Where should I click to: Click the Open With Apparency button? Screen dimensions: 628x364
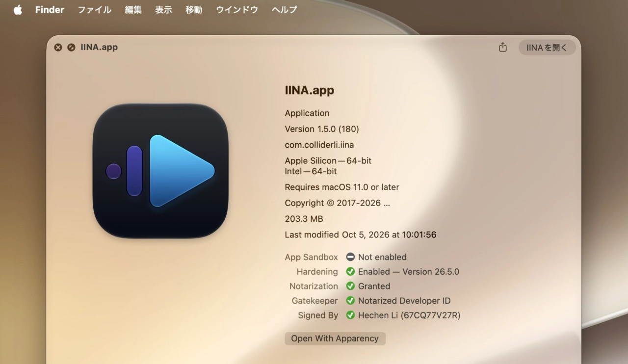tap(335, 338)
